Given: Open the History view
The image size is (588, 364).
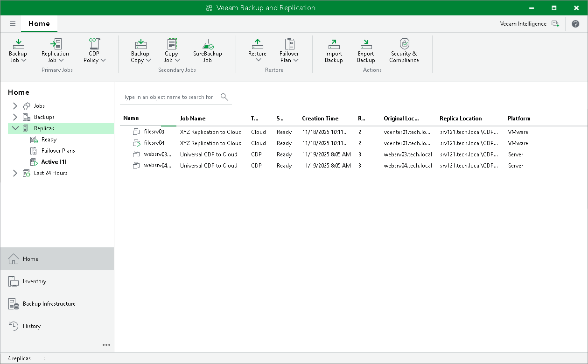Looking at the screenshot, I should coord(31,326).
